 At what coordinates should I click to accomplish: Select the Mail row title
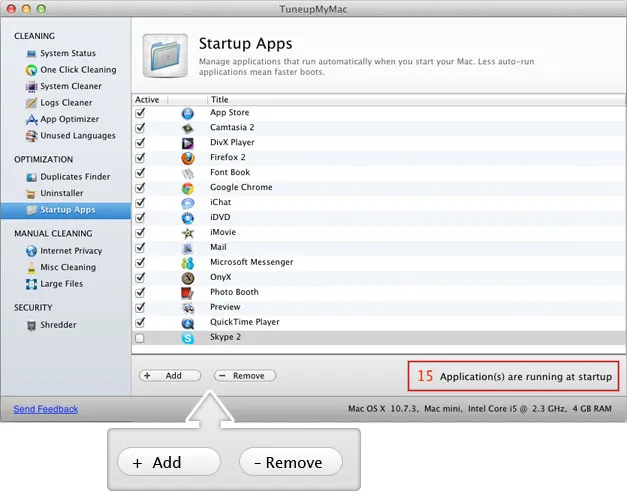point(218,247)
